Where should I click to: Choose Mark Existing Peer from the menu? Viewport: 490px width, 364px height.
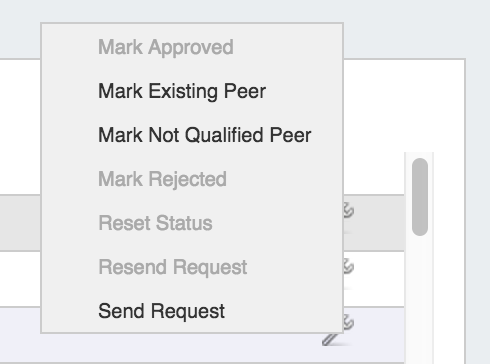tap(182, 91)
